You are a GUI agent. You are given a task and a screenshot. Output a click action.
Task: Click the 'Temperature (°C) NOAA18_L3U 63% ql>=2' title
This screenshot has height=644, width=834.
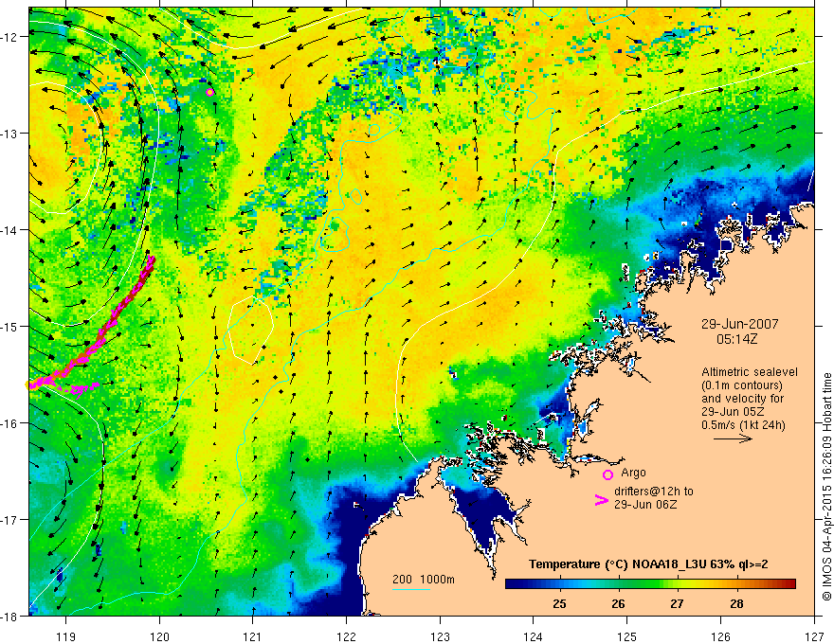648,564
